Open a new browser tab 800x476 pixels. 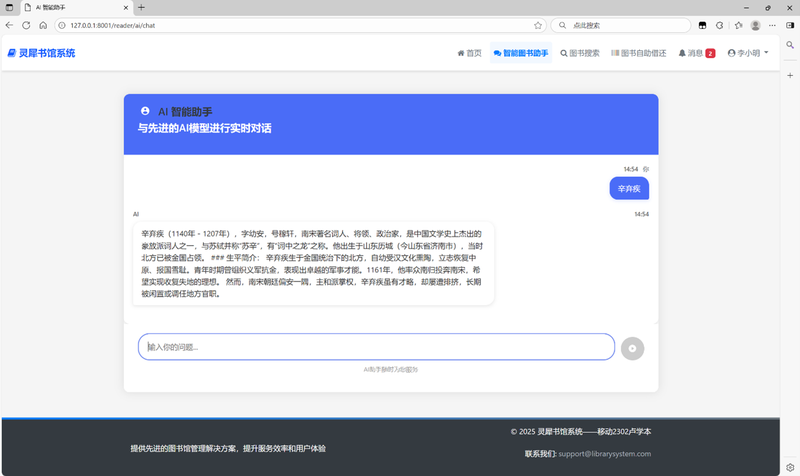pos(141,7)
